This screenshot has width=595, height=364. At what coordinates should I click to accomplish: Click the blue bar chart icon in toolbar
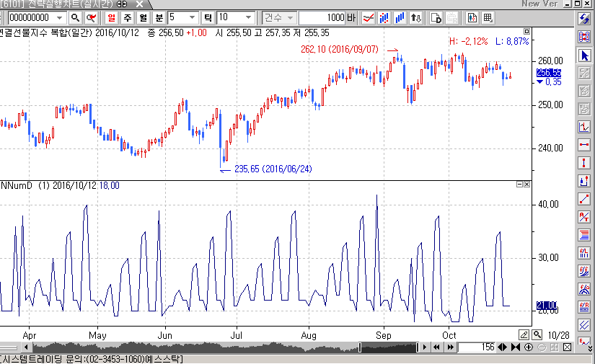click(x=384, y=17)
